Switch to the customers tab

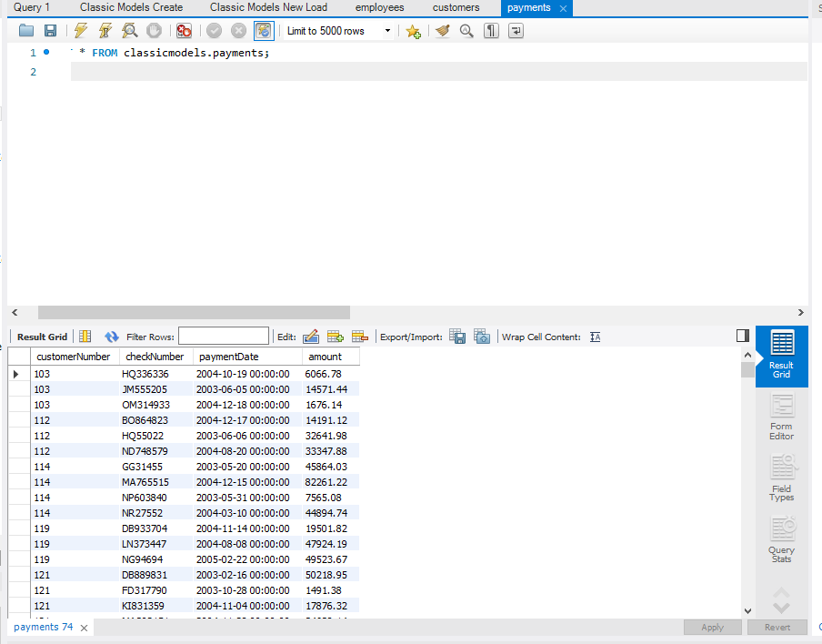[456, 8]
